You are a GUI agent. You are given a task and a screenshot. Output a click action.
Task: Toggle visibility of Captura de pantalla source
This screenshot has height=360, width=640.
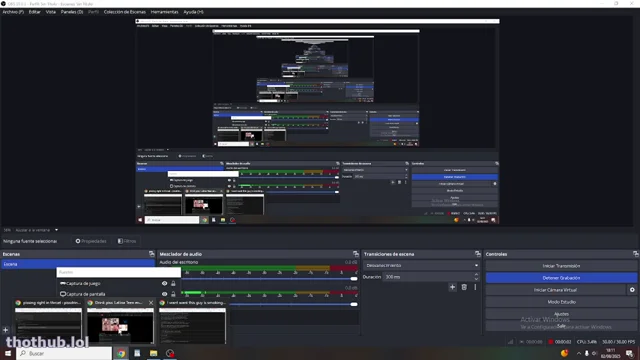point(164,294)
